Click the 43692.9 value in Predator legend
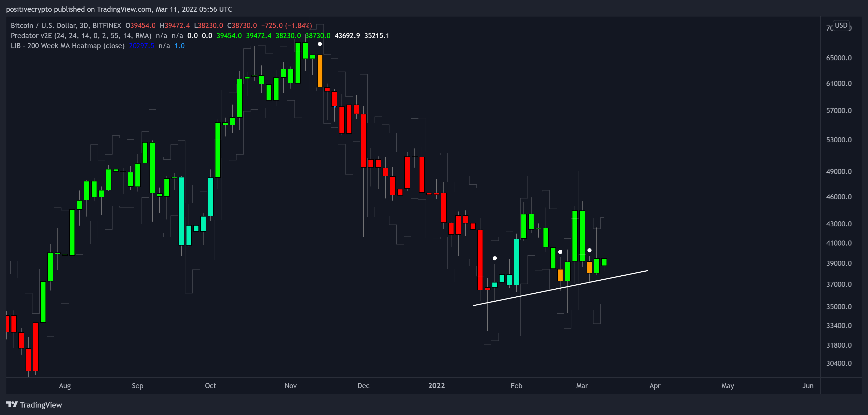 347,36
